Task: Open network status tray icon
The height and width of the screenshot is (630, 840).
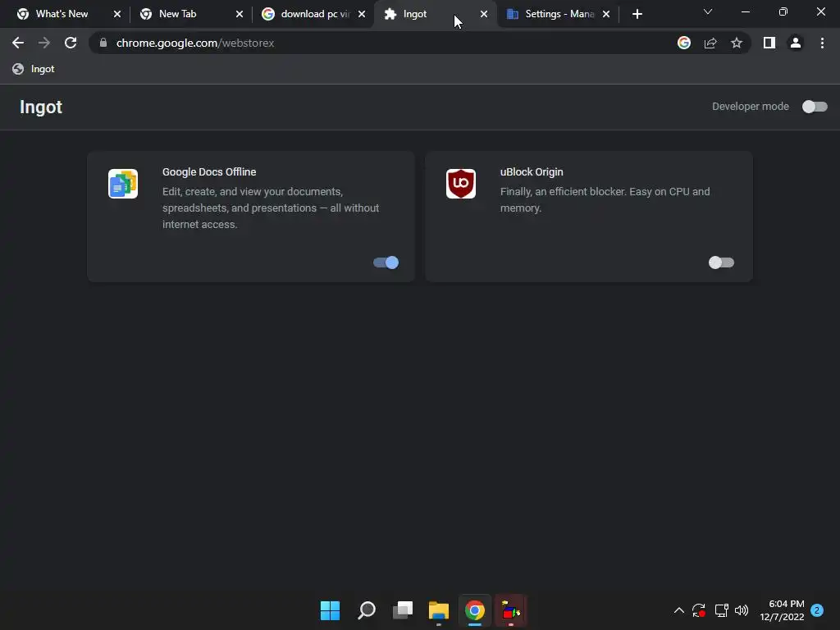Action: (x=721, y=610)
